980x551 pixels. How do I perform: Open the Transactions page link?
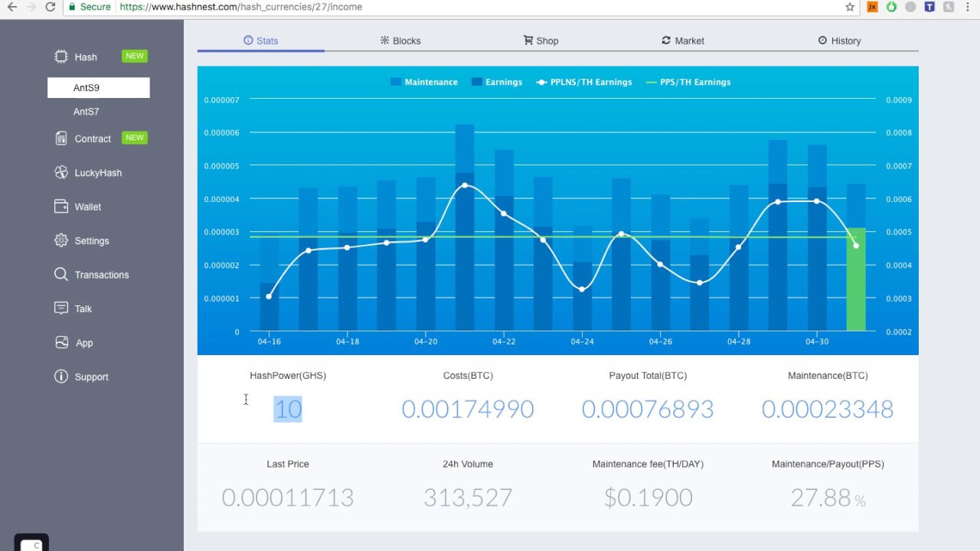pyautogui.click(x=102, y=275)
